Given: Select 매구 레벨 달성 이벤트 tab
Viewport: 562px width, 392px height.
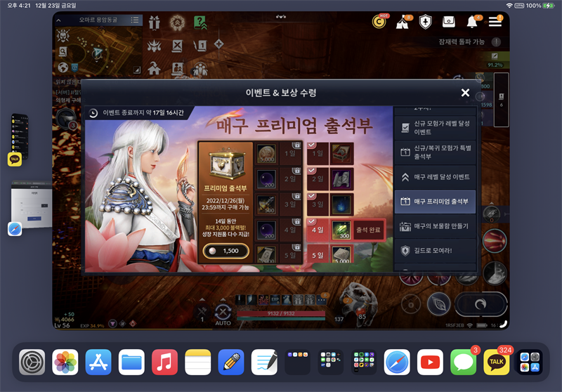Looking at the screenshot, I should [x=435, y=177].
